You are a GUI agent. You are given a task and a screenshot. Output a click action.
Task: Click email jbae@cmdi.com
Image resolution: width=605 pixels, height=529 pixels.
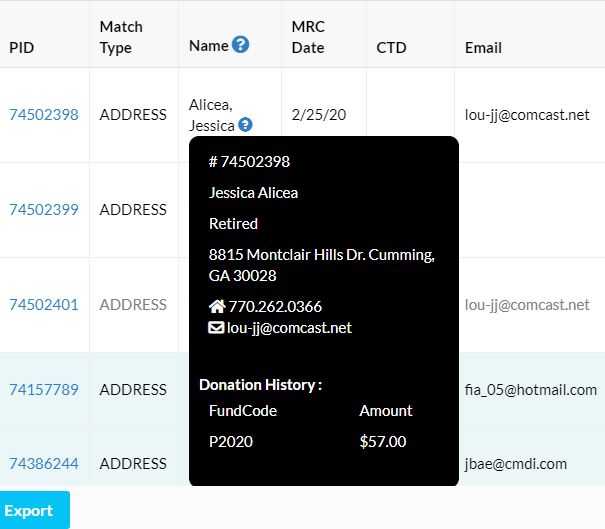(x=516, y=464)
